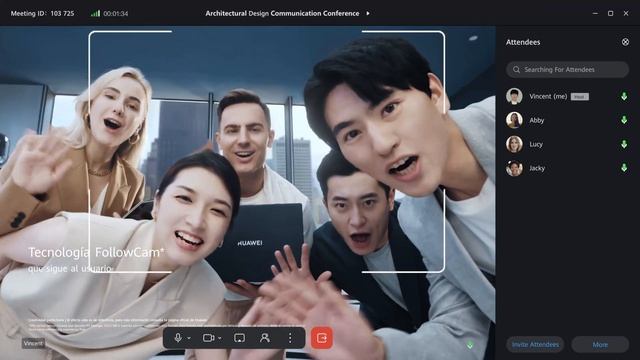Image resolution: width=640 pixels, height=360 pixels.
Task: Toggle Vincent's green microphone icon
Action: coord(624,96)
